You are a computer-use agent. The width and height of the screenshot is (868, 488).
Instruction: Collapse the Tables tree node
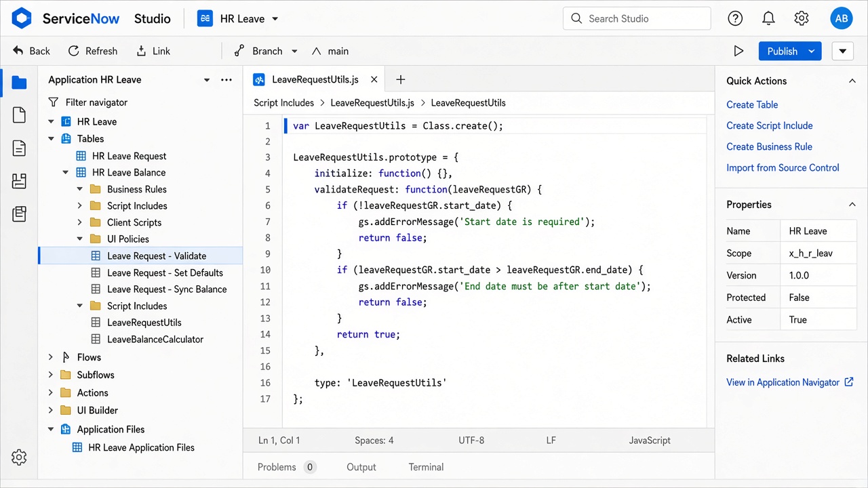(51, 138)
